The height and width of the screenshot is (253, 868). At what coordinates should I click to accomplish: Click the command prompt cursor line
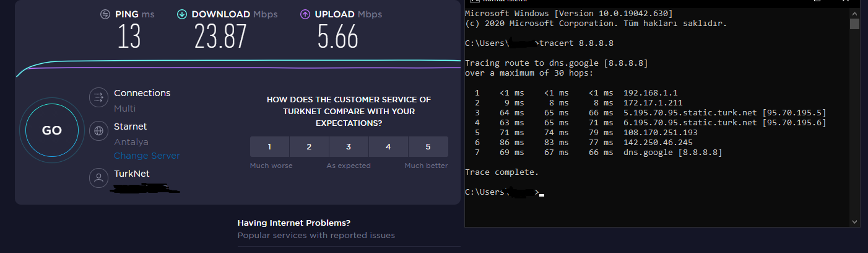click(x=504, y=192)
